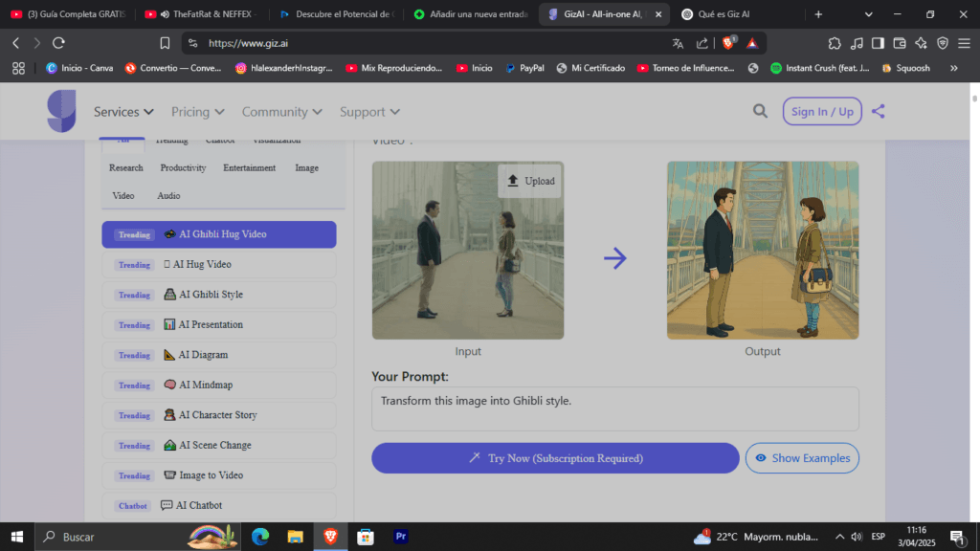This screenshot has width=980, height=551.
Task: Switch the category filter to Chatbot
Action: pos(220,140)
